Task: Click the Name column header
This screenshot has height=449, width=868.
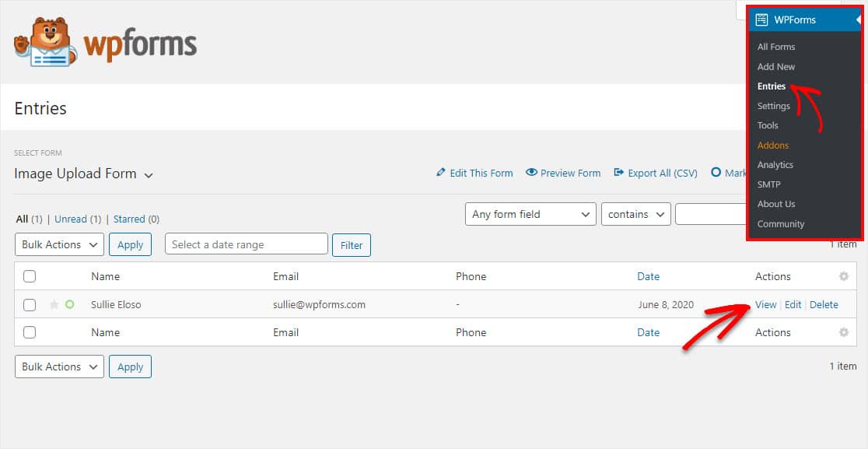Action: coord(105,276)
